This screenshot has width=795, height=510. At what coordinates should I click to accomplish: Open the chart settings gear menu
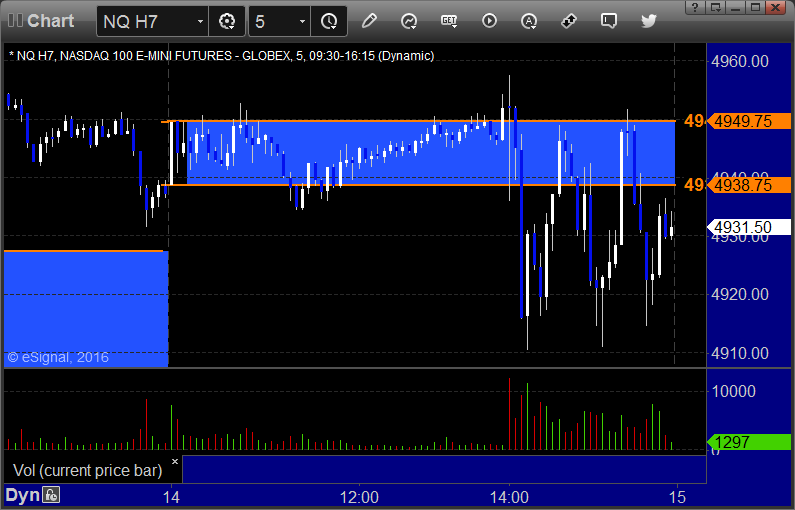click(x=227, y=21)
